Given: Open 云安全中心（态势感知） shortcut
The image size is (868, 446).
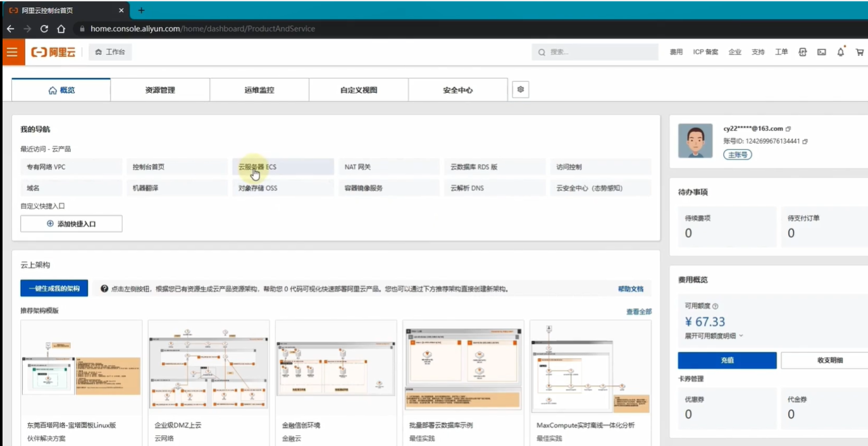Looking at the screenshot, I should 600,188.
